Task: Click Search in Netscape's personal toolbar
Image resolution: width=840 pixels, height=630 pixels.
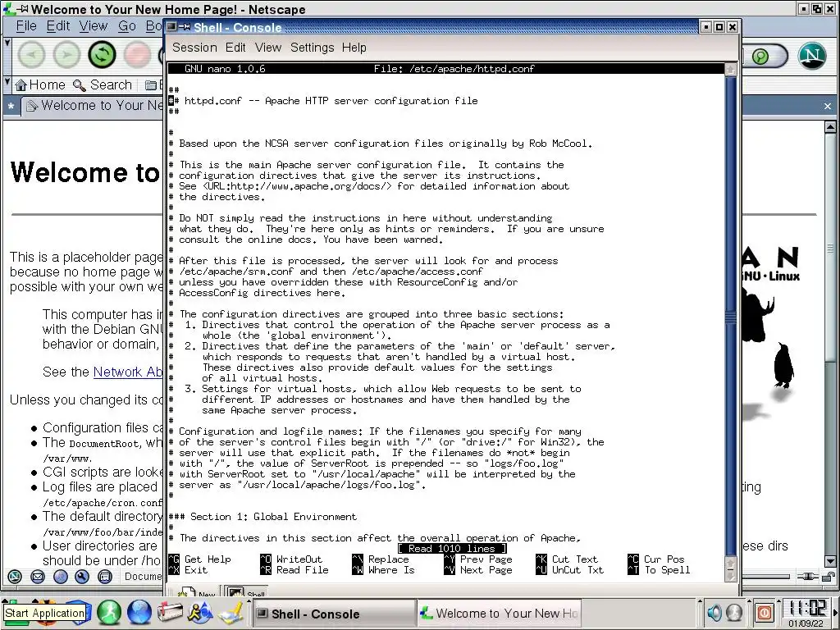Action: 103,84
